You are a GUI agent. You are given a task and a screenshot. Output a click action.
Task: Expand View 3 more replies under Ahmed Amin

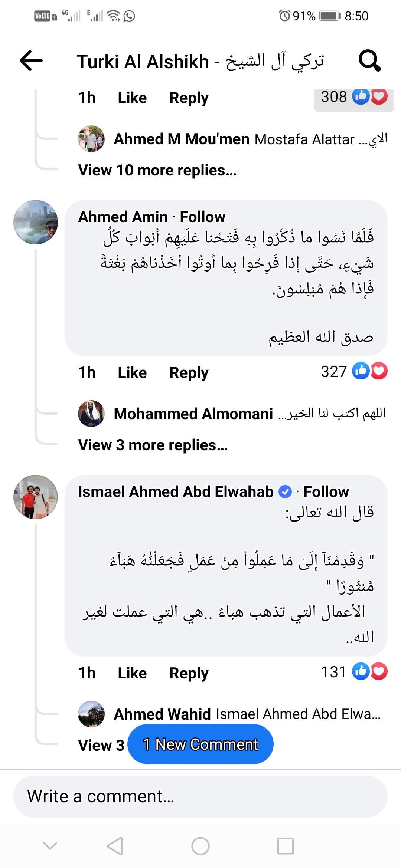tap(152, 445)
